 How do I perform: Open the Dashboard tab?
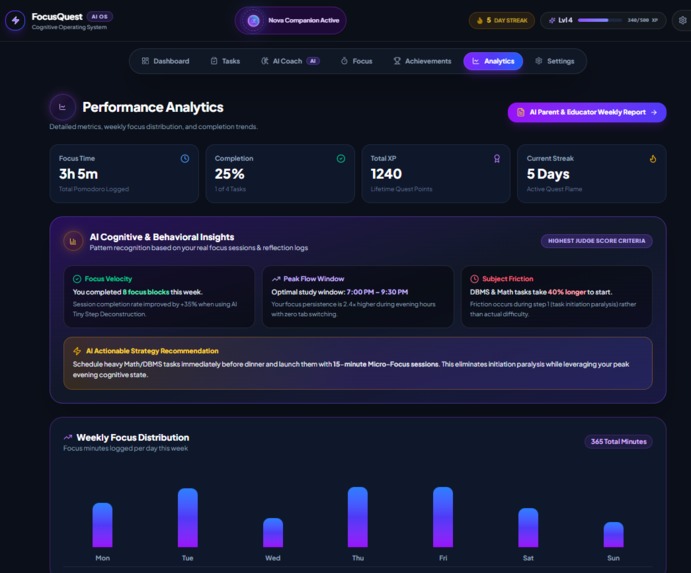tap(165, 61)
